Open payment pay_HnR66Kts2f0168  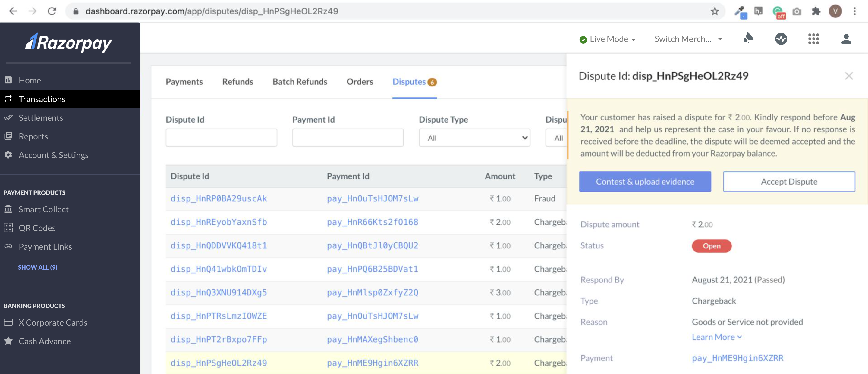pyautogui.click(x=372, y=222)
